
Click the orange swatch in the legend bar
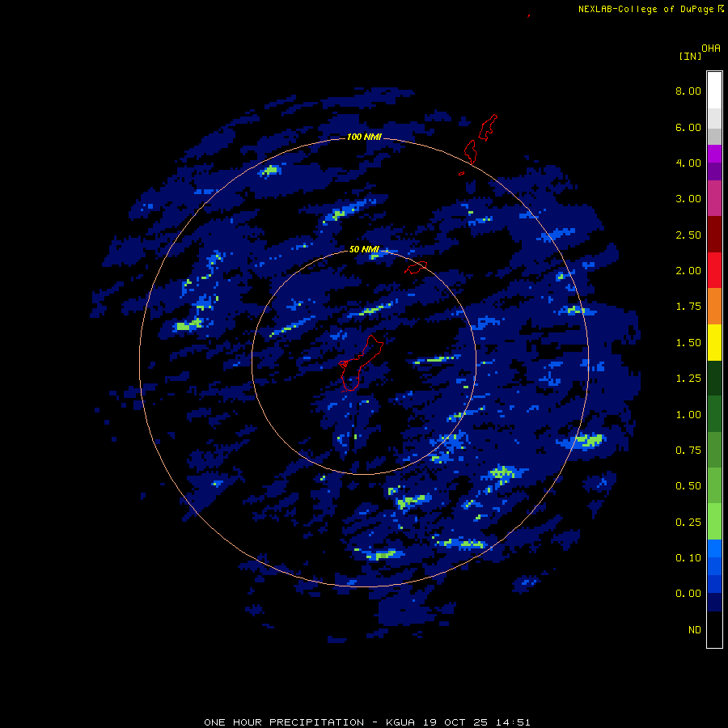714,307
